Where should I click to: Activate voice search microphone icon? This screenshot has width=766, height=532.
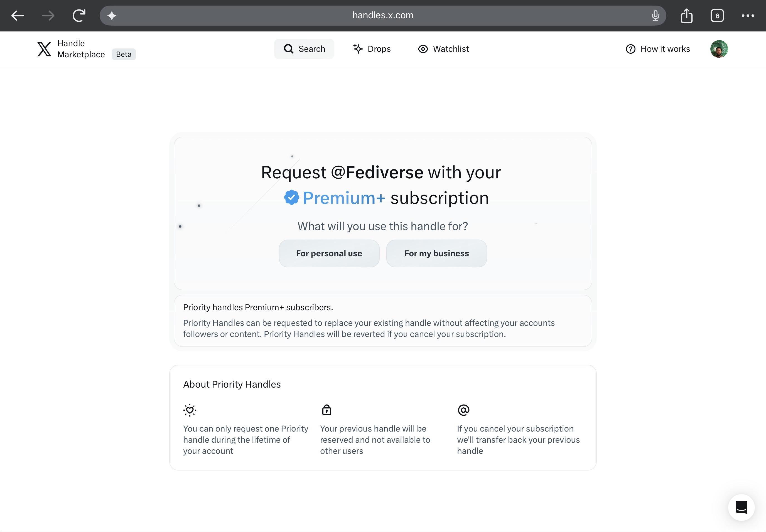point(655,15)
